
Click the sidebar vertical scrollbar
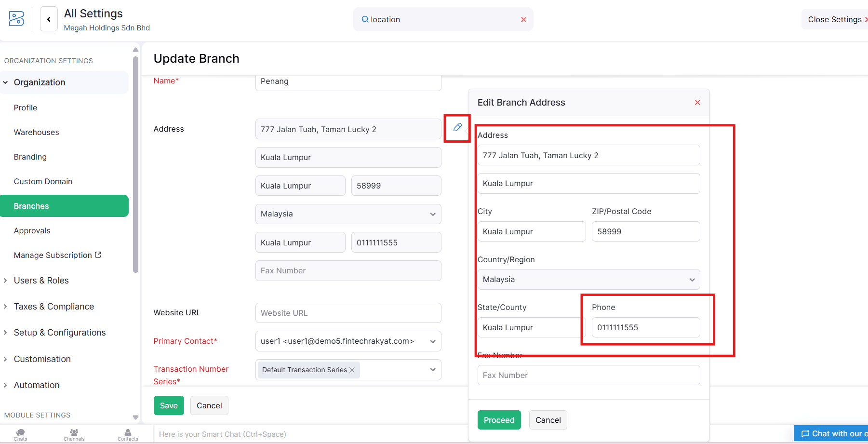tap(135, 164)
